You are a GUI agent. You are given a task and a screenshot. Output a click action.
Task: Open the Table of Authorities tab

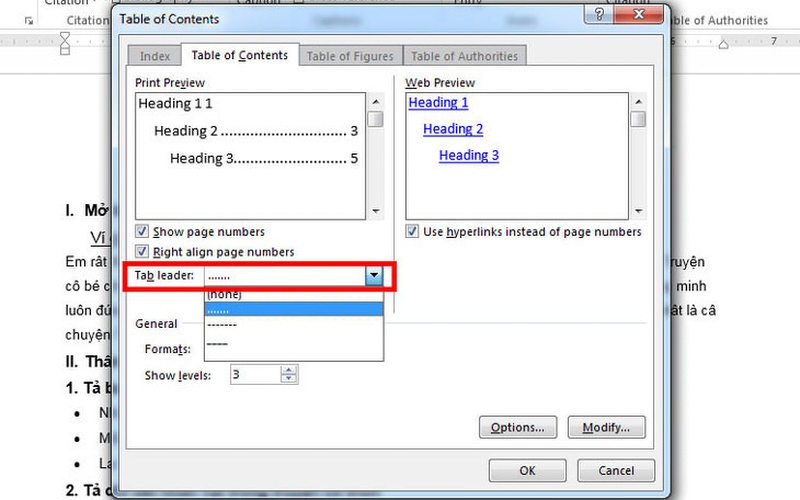464,56
